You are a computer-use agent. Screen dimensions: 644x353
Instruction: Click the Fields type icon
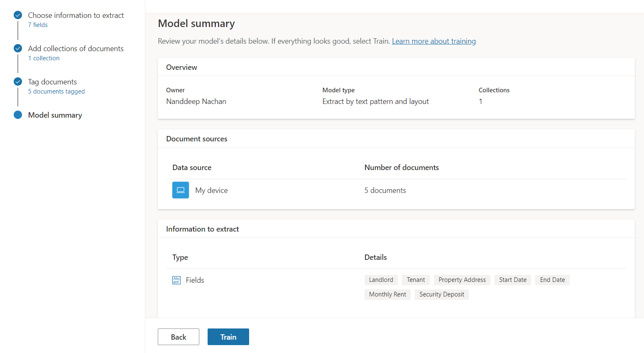(176, 280)
